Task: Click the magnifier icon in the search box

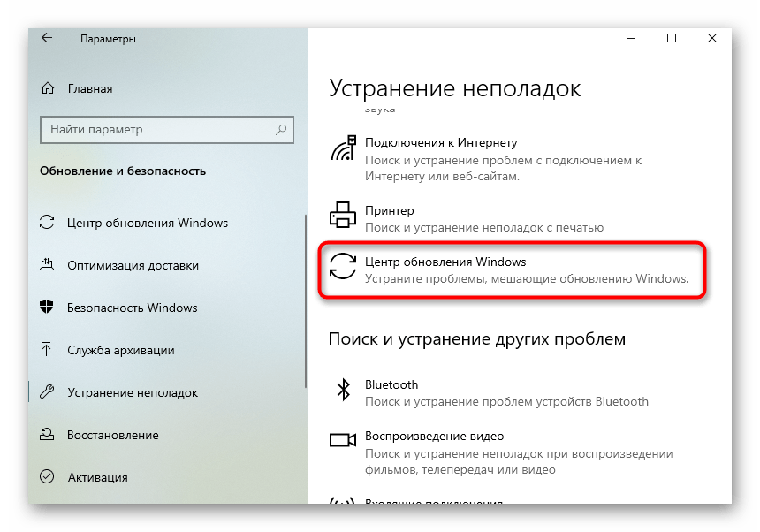Action: point(281,129)
